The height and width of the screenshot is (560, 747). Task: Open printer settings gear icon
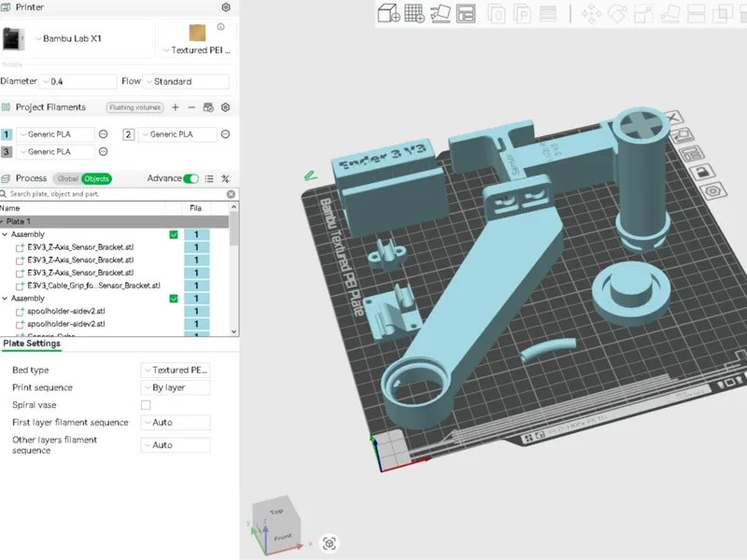click(226, 7)
